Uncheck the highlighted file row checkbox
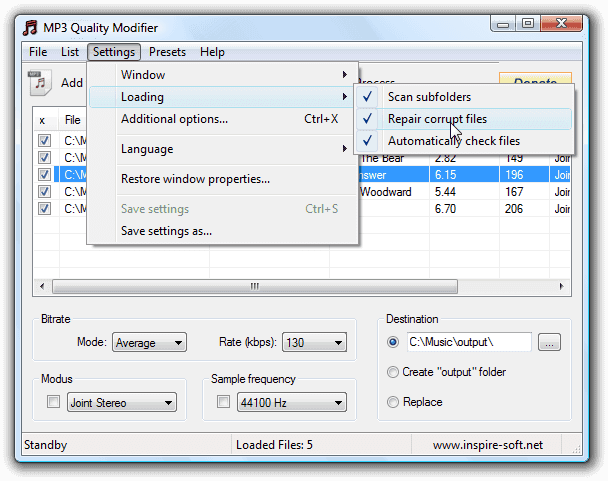The image size is (608, 481). coord(44,175)
